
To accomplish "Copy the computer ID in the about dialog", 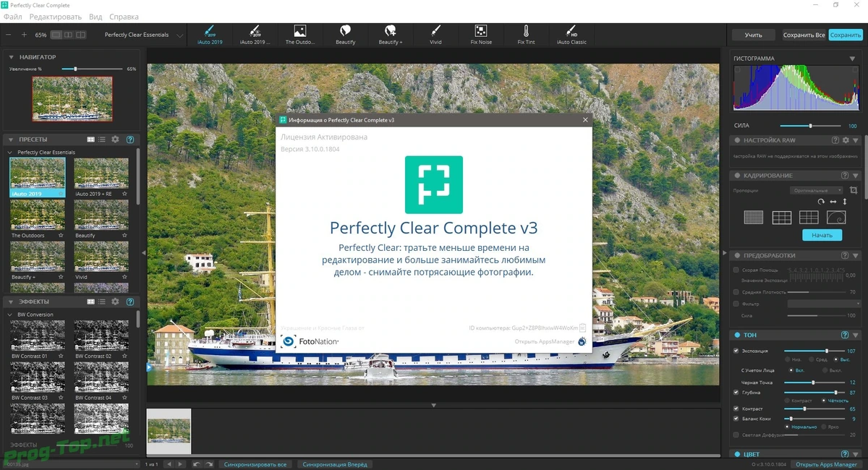I will click(x=583, y=328).
